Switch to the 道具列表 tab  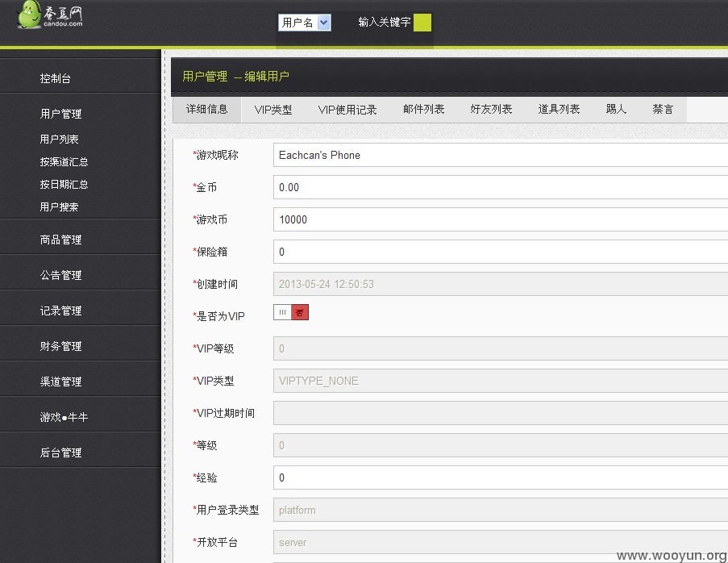tap(559, 110)
